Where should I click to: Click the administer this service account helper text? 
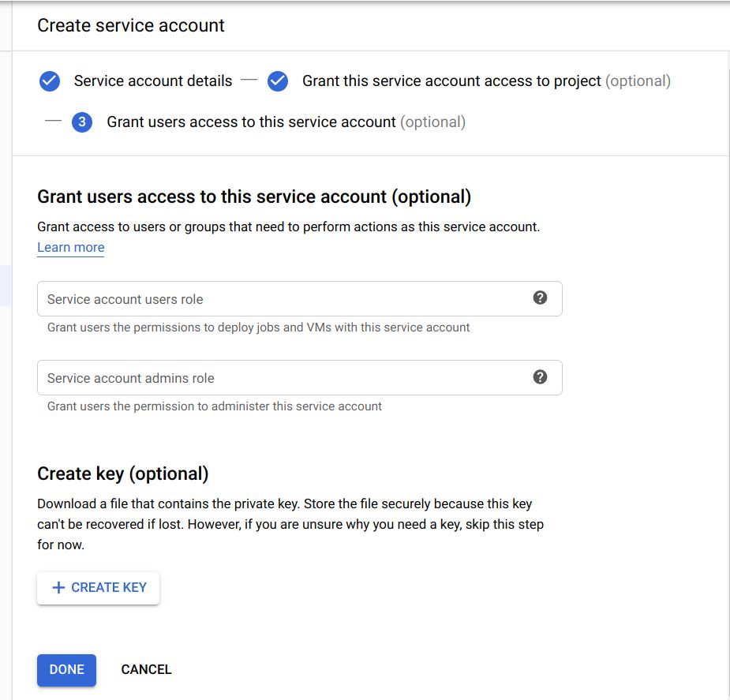tap(215, 406)
